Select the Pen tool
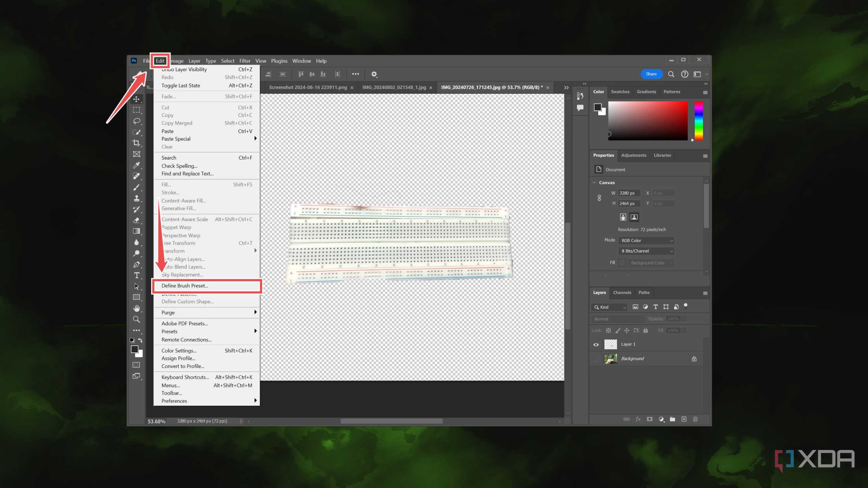This screenshot has width=868, height=488. click(136, 265)
